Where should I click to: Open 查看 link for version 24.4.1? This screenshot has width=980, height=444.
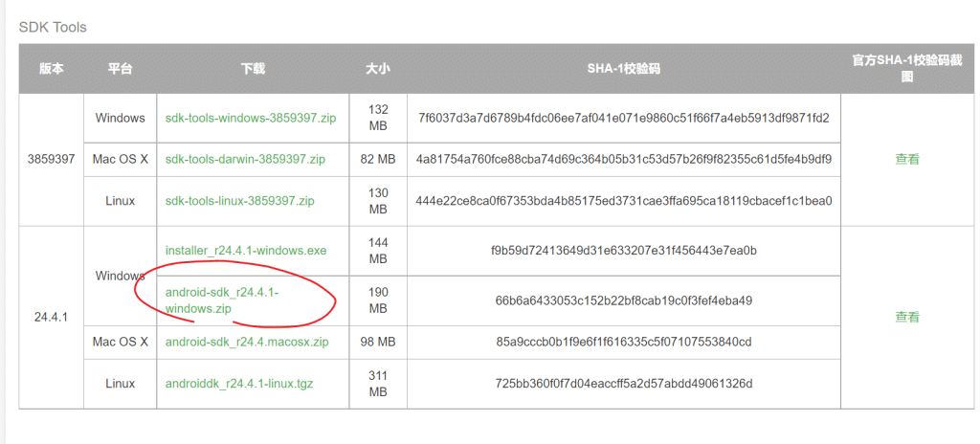[x=907, y=317]
